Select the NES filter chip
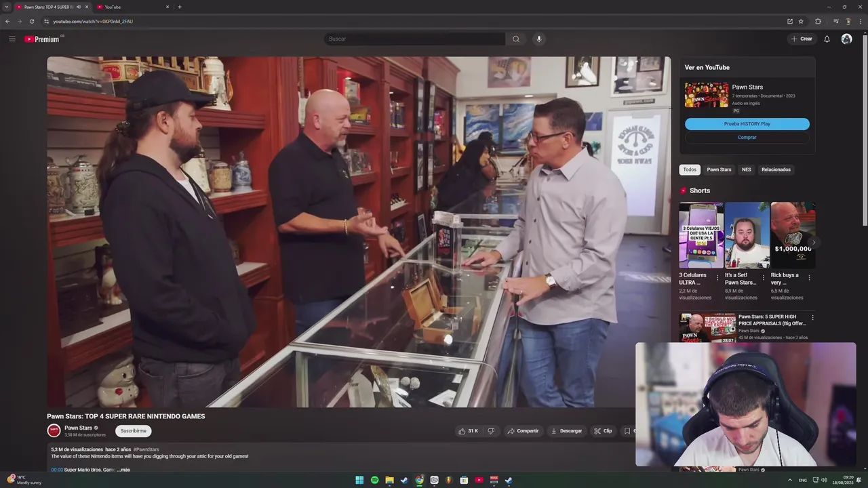Screen dimensions: 868x488 (x=747, y=169)
